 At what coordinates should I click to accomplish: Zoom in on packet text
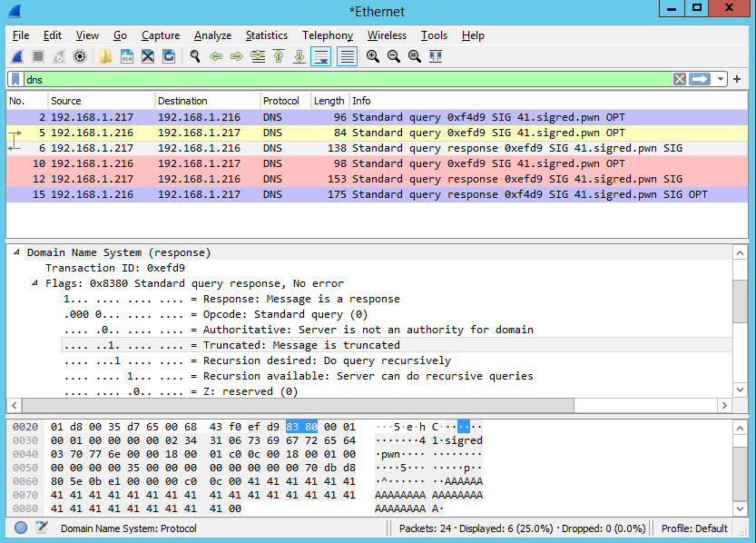click(x=373, y=56)
